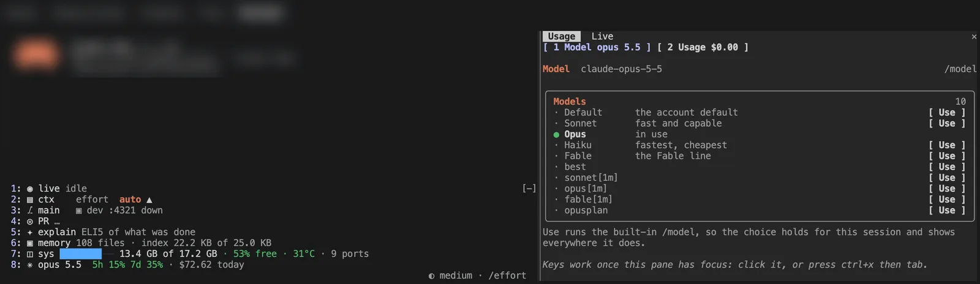The width and height of the screenshot is (980, 284).
Task: Click the /effort command at the bottom
Action: tap(507, 276)
